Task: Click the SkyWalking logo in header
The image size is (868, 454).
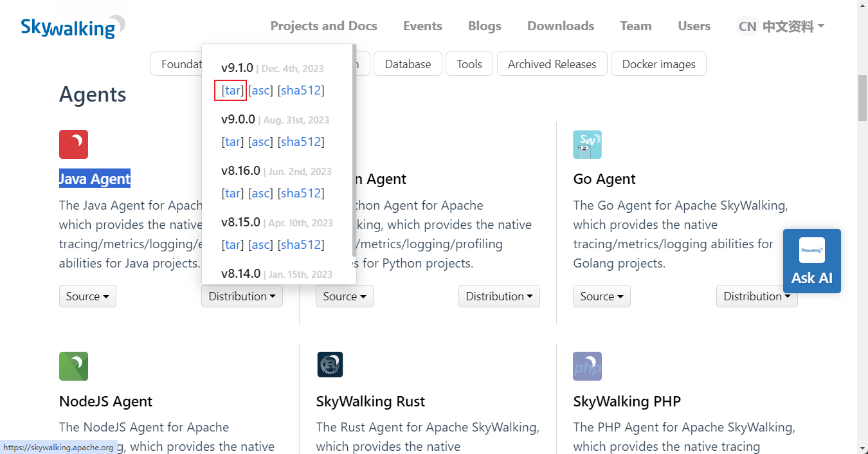Action: (72, 26)
